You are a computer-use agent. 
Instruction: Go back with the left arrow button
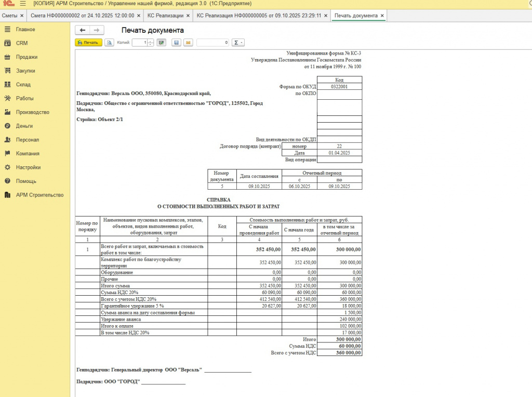click(x=82, y=30)
